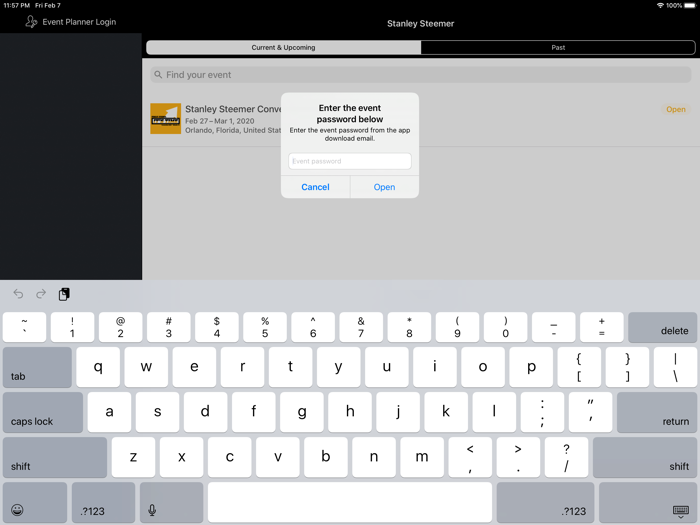
Task: Tap the 1 exclamation key
Action: click(72, 327)
